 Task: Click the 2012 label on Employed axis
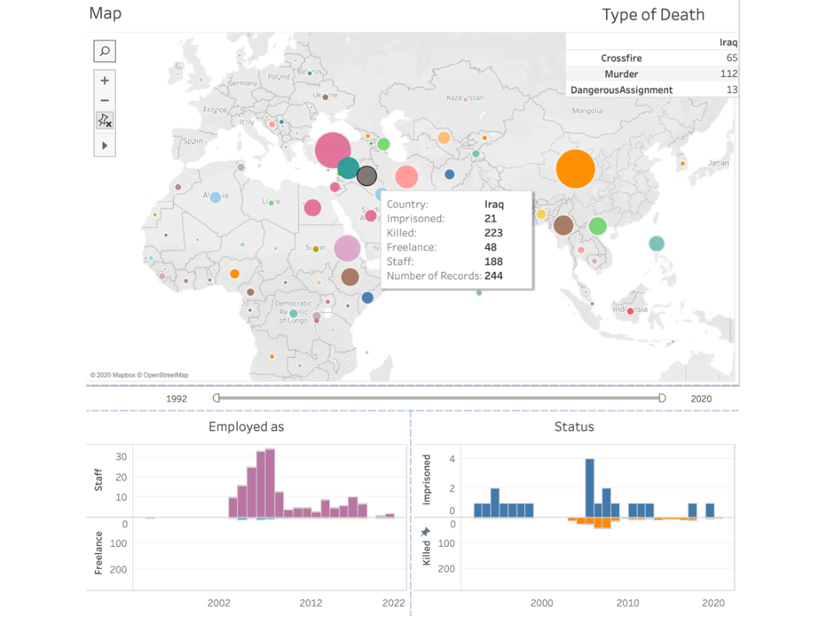click(x=310, y=603)
